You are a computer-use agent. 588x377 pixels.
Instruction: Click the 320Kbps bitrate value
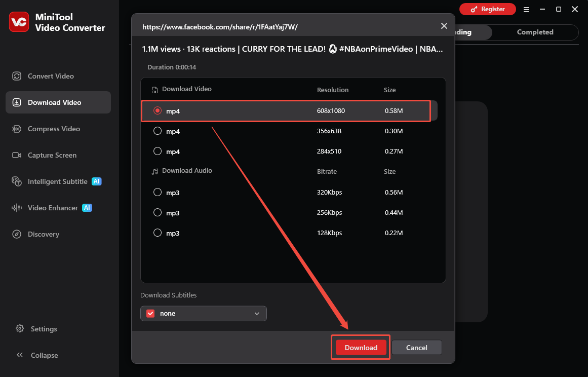329,192
